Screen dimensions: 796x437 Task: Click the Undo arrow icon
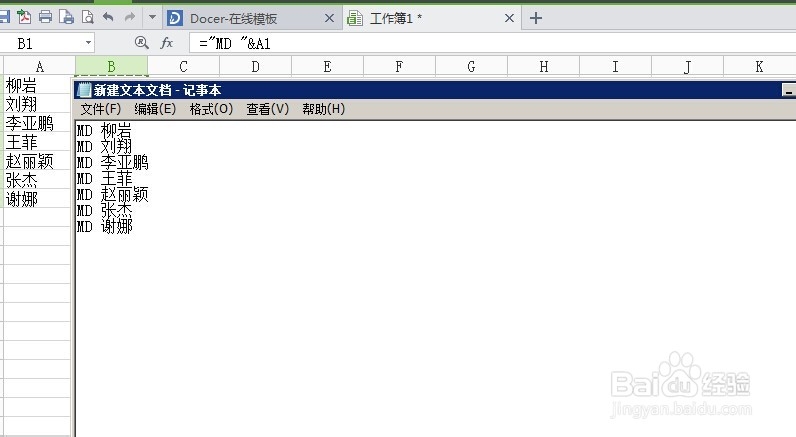(x=108, y=17)
